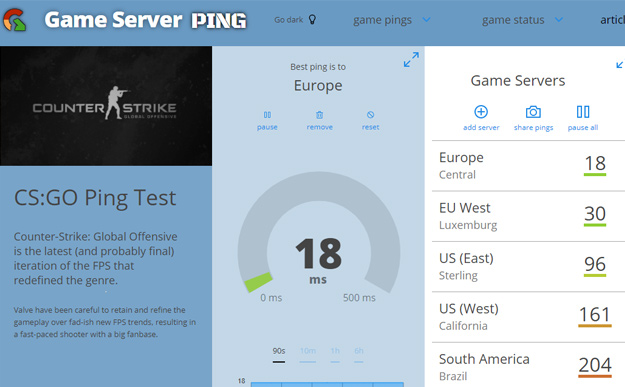Toggle the Go dark lightbulb icon
625x387 pixels.
pos(312,20)
